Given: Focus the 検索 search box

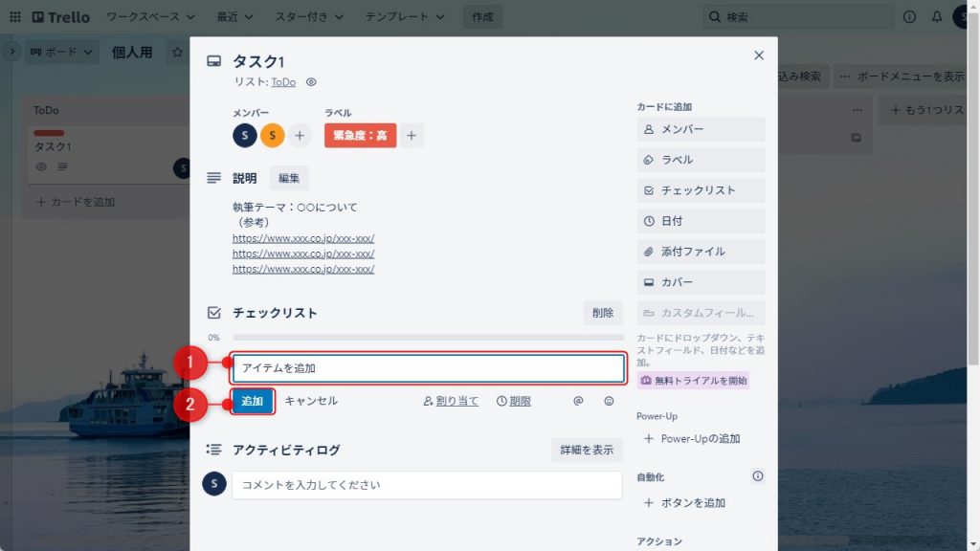Looking at the screenshot, I should point(799,17).
